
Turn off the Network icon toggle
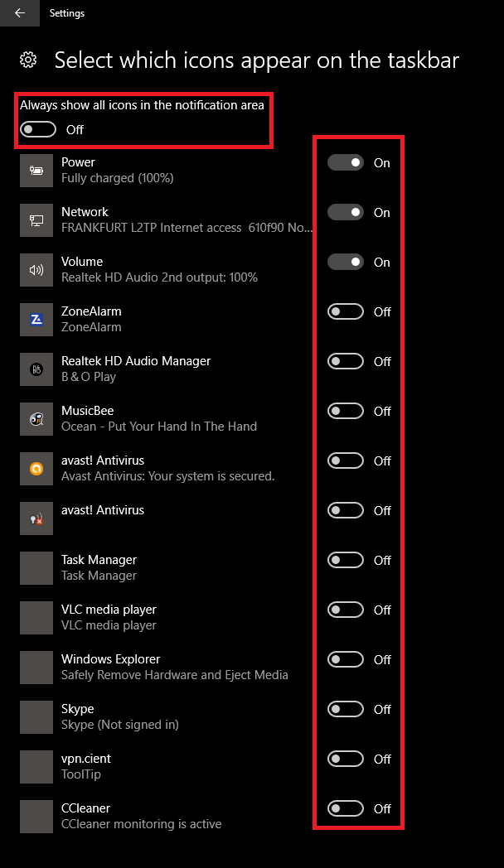[x=346, y=212]
